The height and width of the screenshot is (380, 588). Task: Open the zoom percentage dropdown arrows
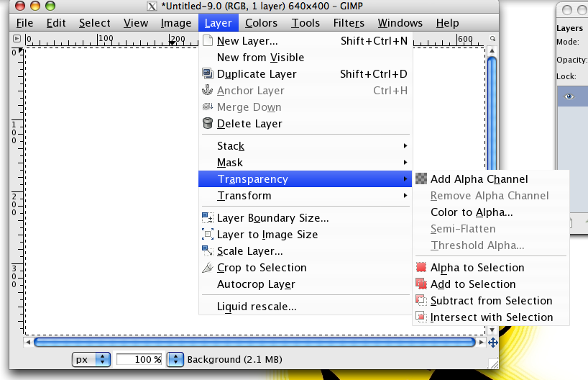(175, 359)
